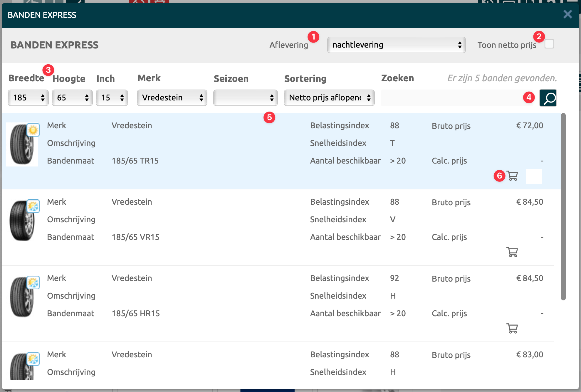This screenshot has height=392, width=581.
Task: Open the Sortering dropdown
Action: 329,98
